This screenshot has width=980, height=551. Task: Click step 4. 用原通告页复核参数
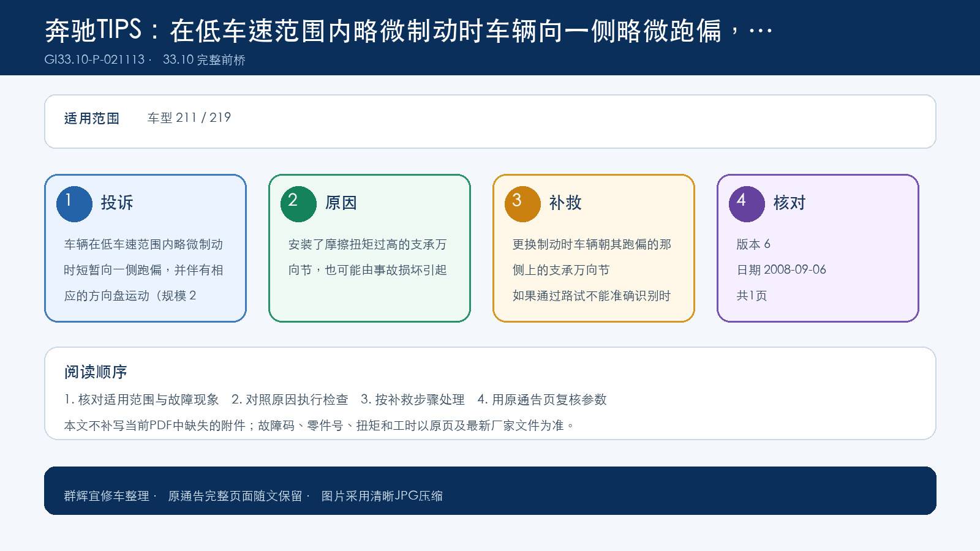(542, 400)
